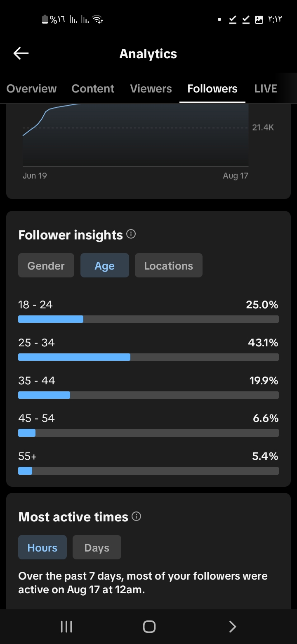Open Follower insights info icon
The width and height of the screenshot is (297, 644).
[131, 234]
